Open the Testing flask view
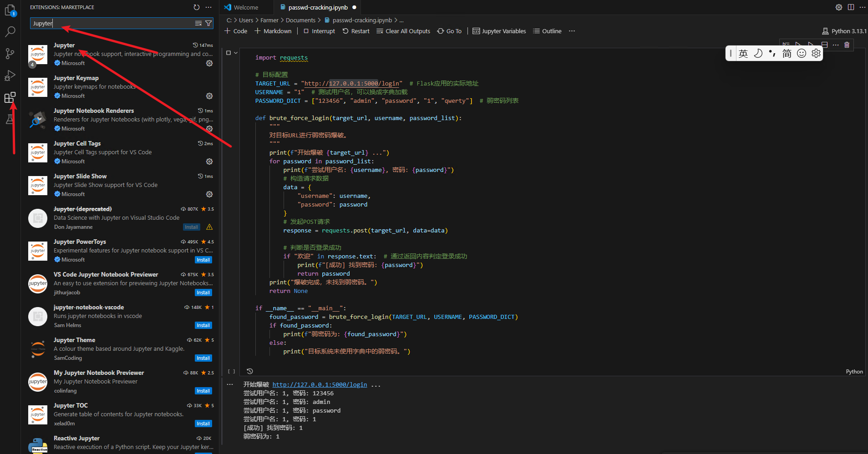Screen dimensions: 868x454 [x=10, y=119]
